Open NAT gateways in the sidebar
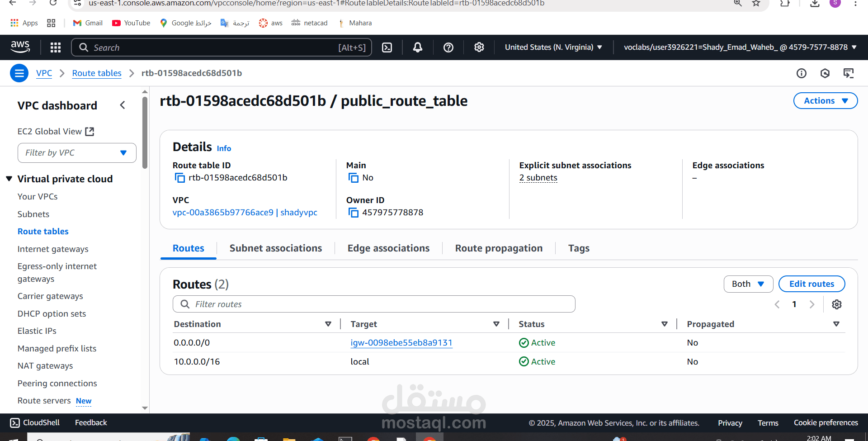 [45, 366]
